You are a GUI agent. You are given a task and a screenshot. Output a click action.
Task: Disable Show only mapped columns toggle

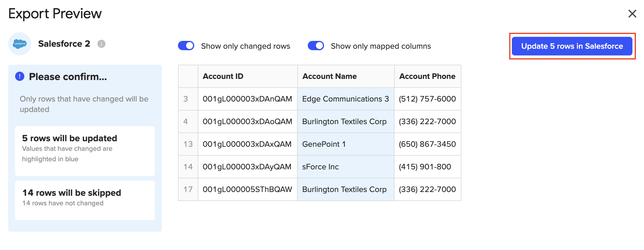(316, 46)
